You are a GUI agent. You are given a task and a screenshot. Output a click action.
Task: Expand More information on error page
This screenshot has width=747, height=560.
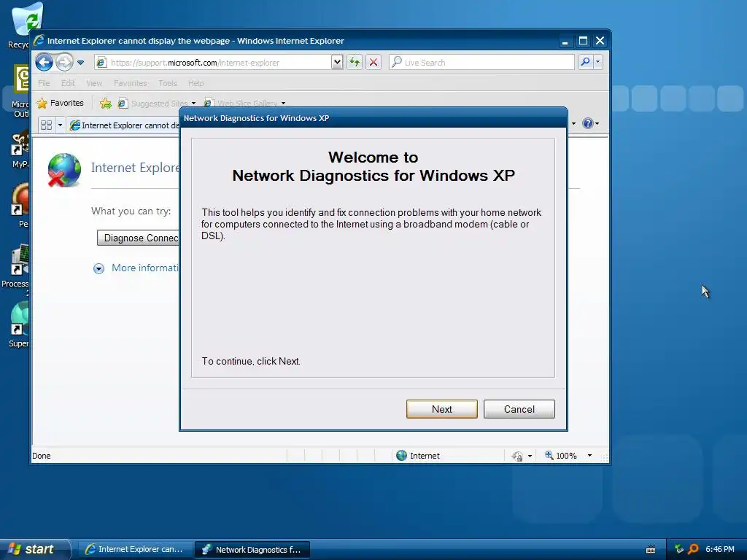pos(136,268)
